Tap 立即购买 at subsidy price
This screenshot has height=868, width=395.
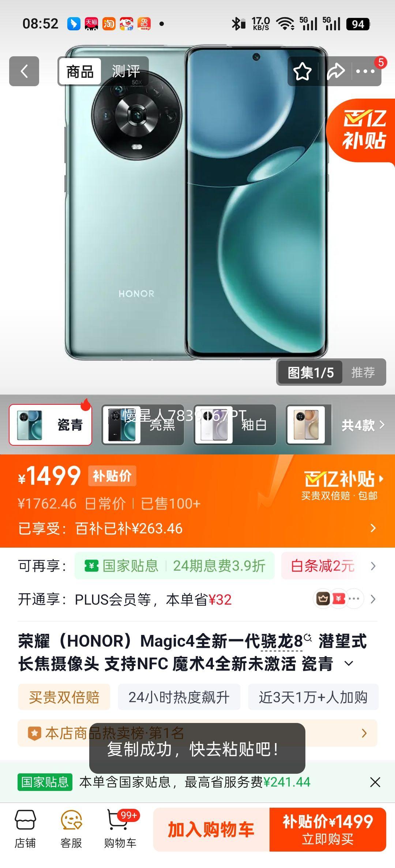tap(328, 829)
